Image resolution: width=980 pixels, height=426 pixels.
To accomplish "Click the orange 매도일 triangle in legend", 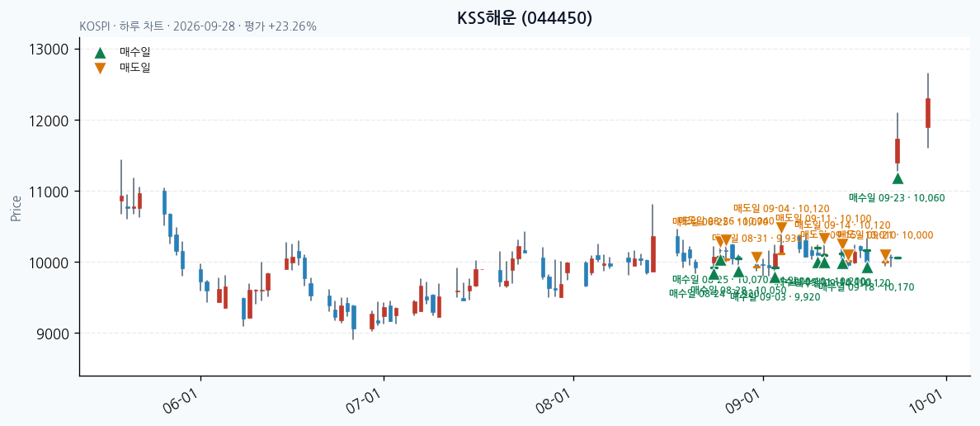I will click(100, 69).
